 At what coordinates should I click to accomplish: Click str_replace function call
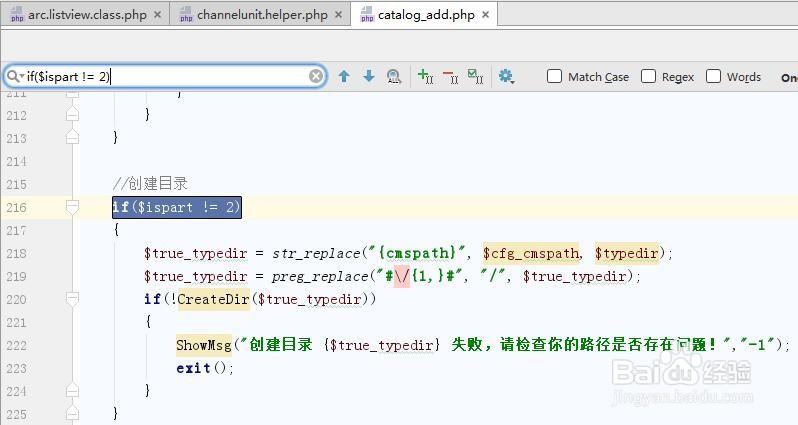316,253
